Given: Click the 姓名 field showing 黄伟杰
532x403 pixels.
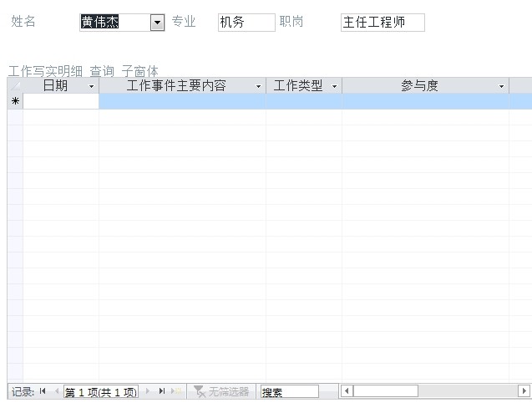Looking at the screenshot, I should pos(114,23).
